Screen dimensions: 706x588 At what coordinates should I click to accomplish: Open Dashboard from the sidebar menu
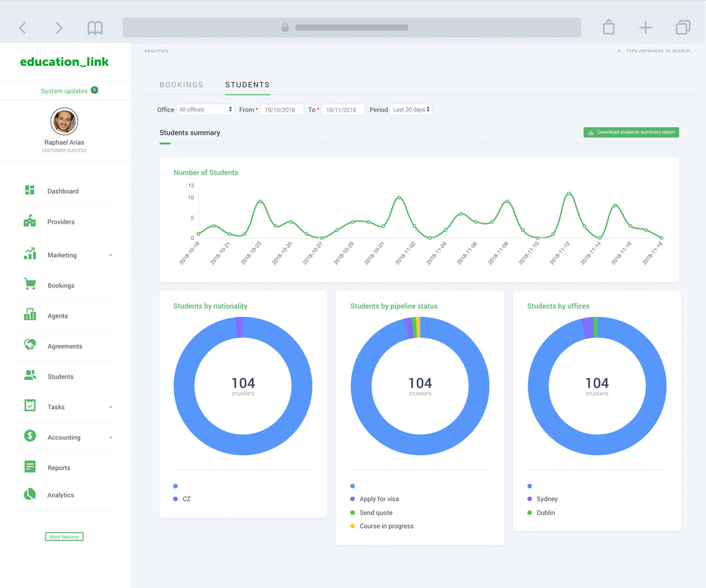(x=64, y=191)
